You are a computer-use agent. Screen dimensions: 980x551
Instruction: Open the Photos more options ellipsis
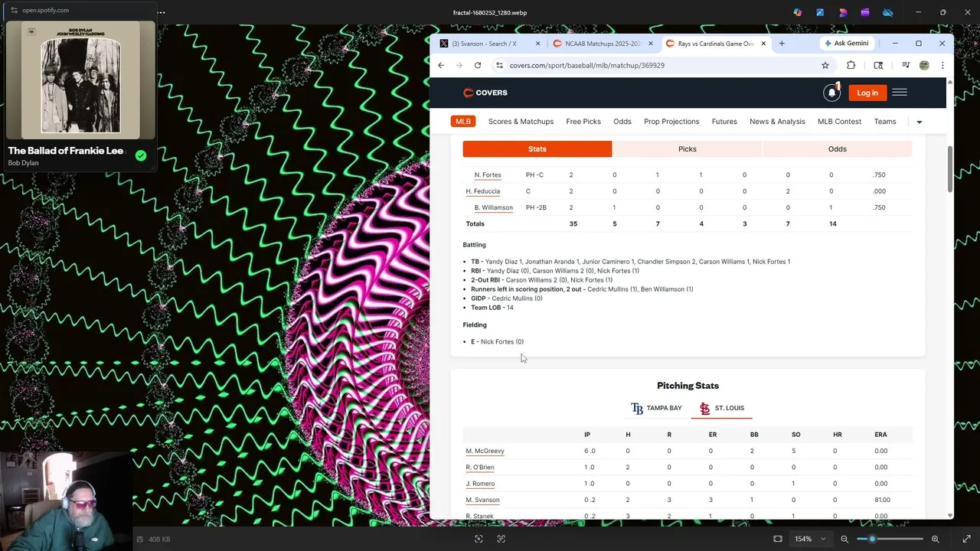[161, 12]
